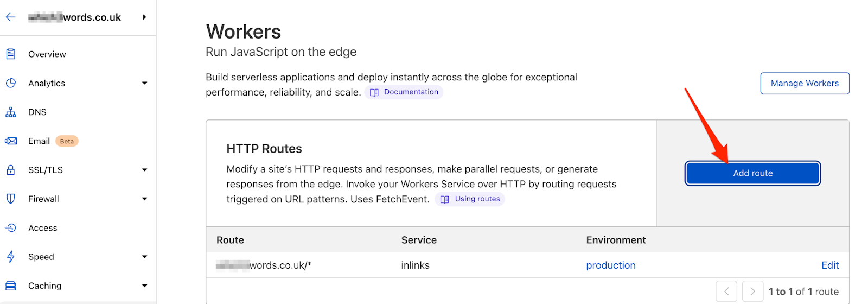Click the Speed lightning bolt icon
Screen dimensions: 868x304
10,257
